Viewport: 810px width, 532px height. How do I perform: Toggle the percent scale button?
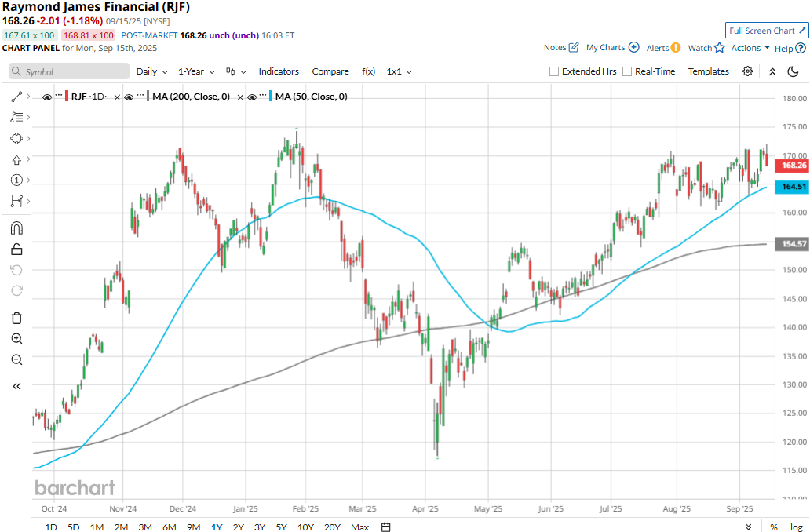pos(774,527)
